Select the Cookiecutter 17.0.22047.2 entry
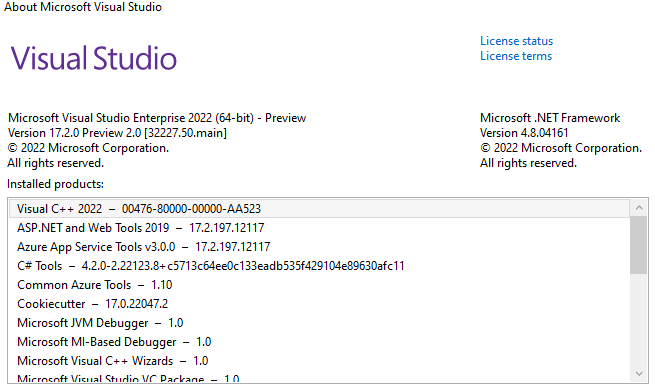Screen dimensions: 655x389 pos(319,304)
